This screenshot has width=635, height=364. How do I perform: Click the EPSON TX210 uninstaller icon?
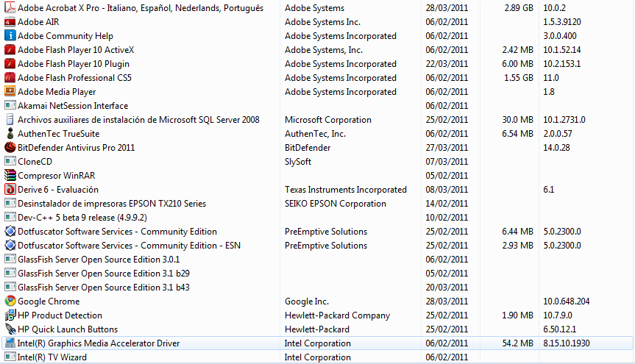(x=10, y=203)
